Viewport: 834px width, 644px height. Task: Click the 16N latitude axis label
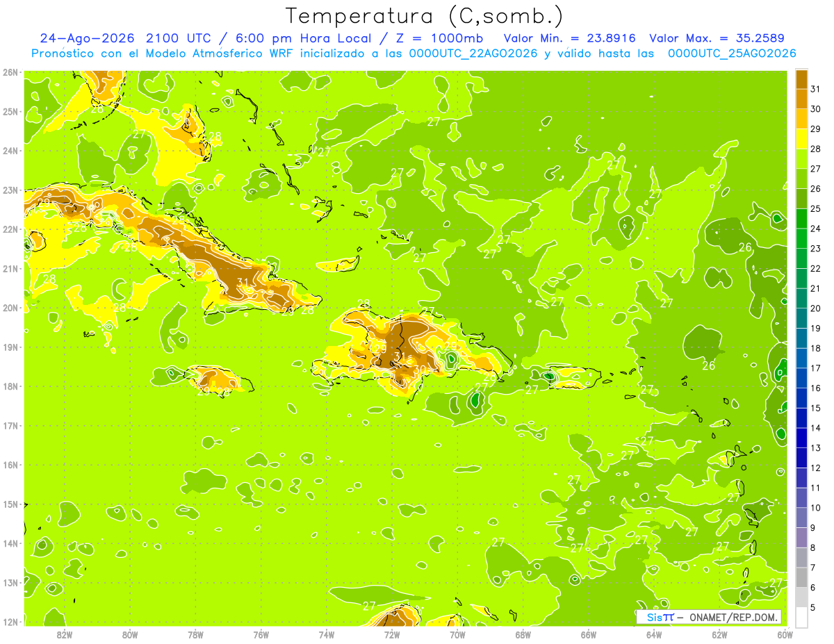pos(10,465)
